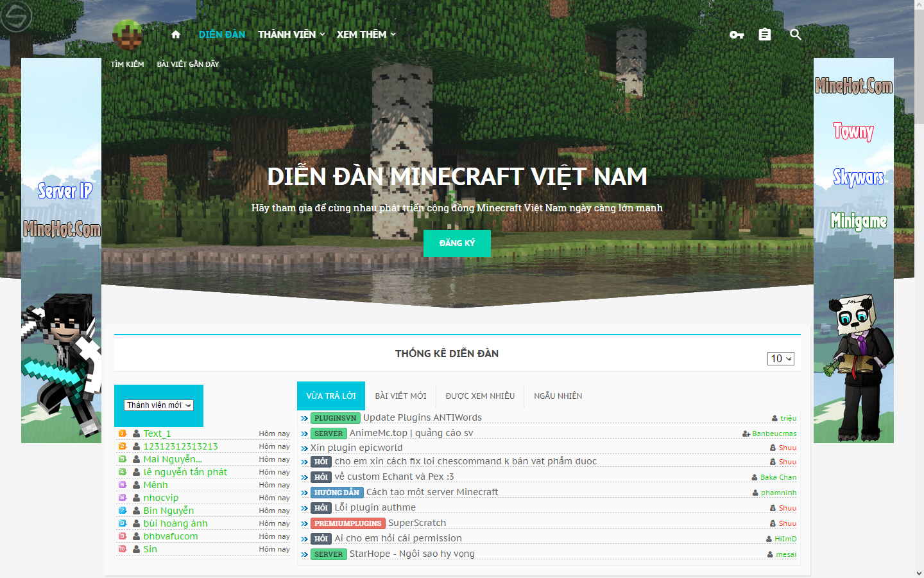The image size is (924, 578).
Task: Open registration via the clipboard icon
Action: click(x=765, y=35)
